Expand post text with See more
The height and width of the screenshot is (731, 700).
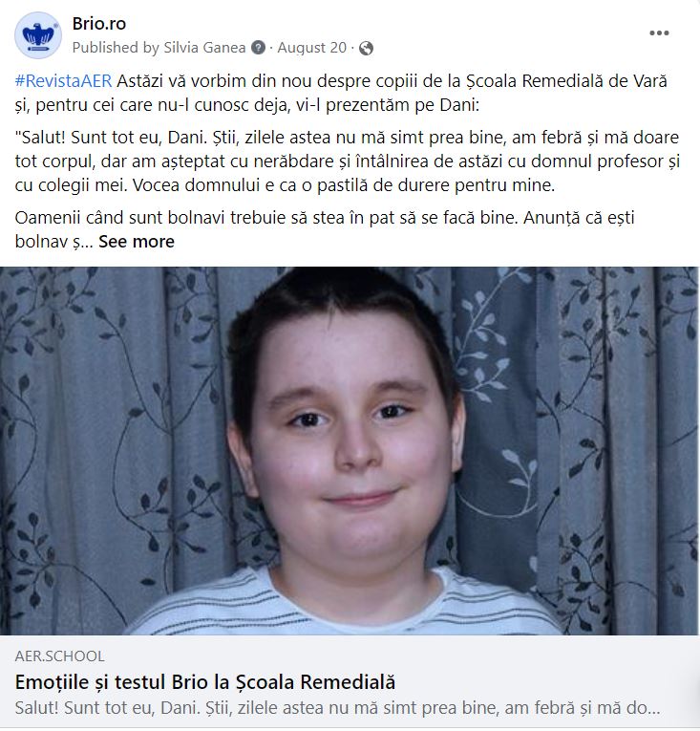137,242
